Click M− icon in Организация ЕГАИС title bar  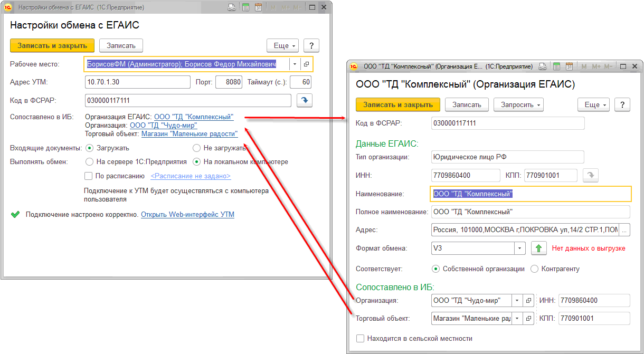609,67
